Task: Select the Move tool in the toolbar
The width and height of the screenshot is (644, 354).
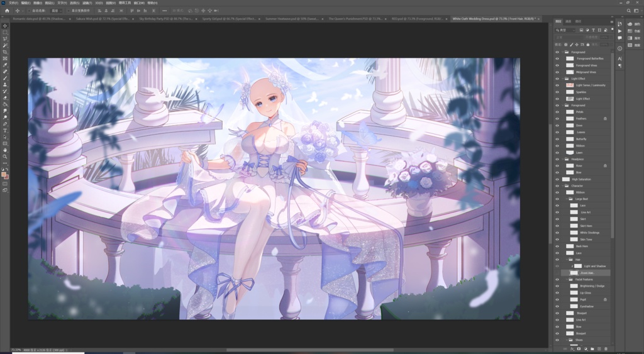Action: [x=5, y=26]
